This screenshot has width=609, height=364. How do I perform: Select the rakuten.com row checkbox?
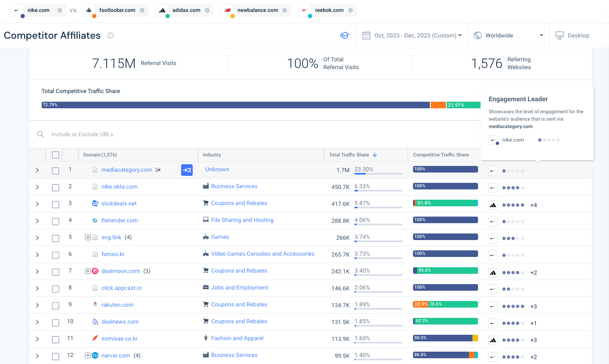56,306
